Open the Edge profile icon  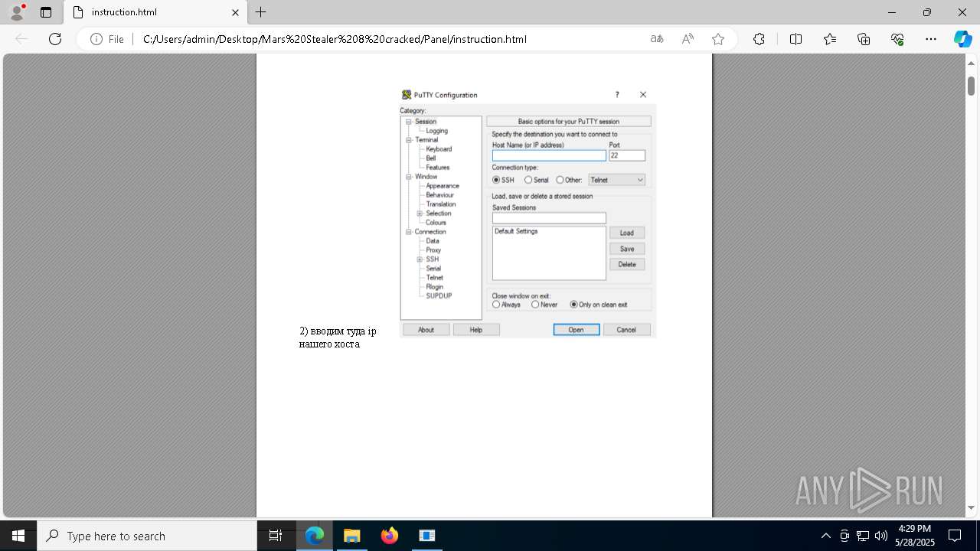tap(17, 12)
